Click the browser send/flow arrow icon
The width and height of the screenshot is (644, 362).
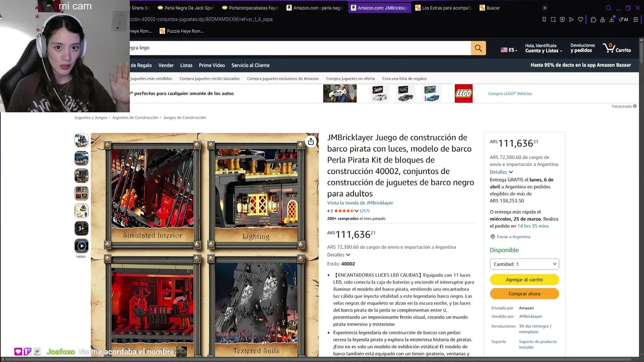tap(571, 20)
